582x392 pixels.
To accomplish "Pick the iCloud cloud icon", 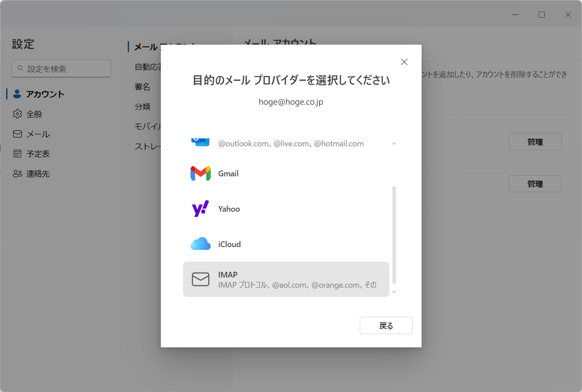I will click(201, 244).
